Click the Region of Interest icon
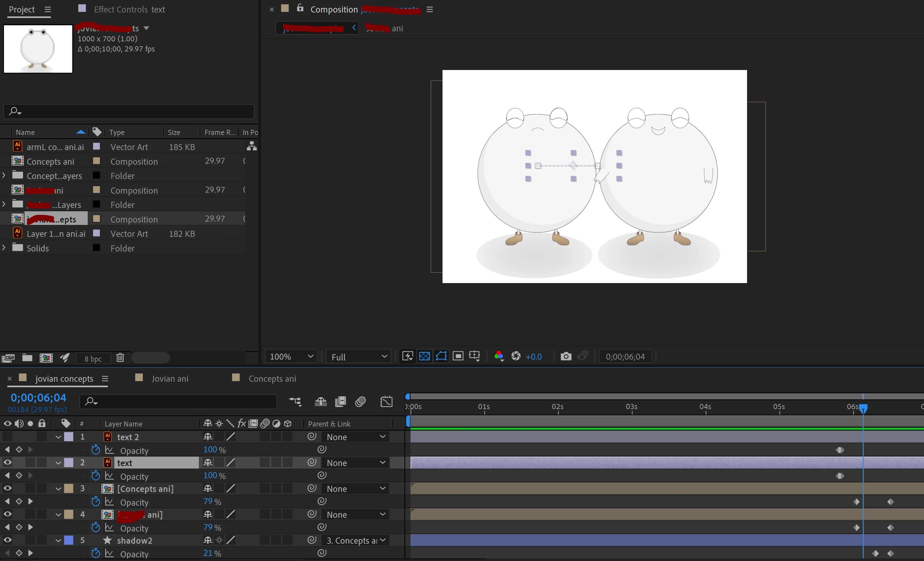The width and height of the screenshot is (924, 561). click(x=458, y=356)
